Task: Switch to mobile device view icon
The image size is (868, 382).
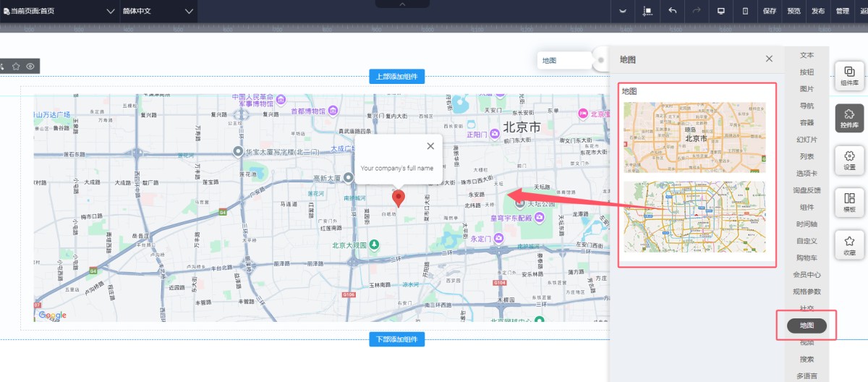Action: point(745,11)
